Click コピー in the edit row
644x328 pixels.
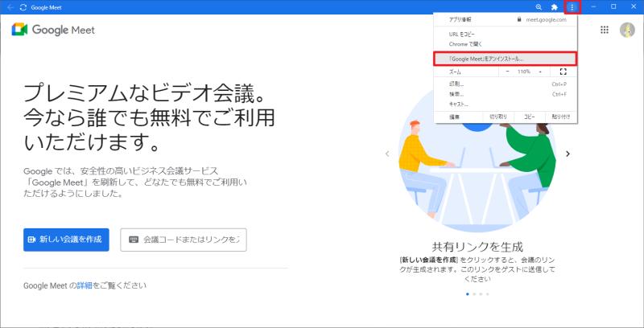530,117
